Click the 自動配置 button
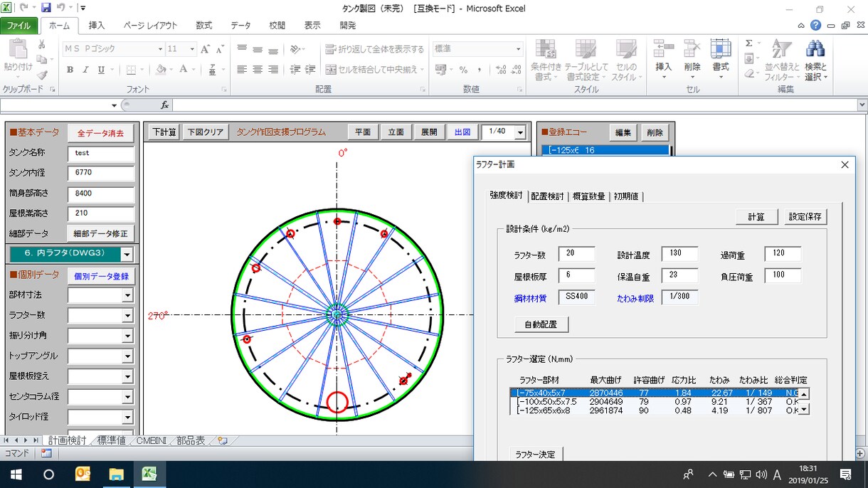The image size is (868, 488). [541, 324]
